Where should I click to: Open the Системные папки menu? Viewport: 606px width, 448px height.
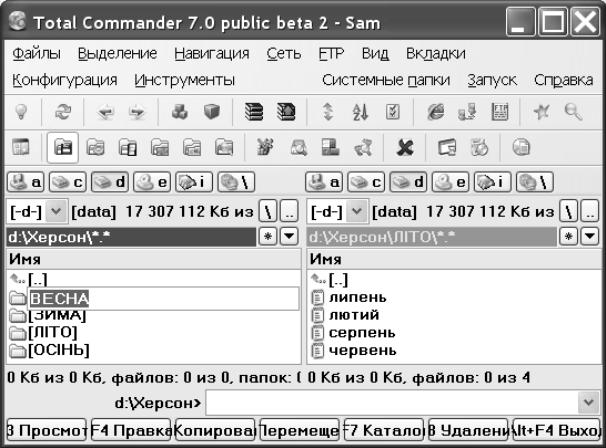coord(386,80)
